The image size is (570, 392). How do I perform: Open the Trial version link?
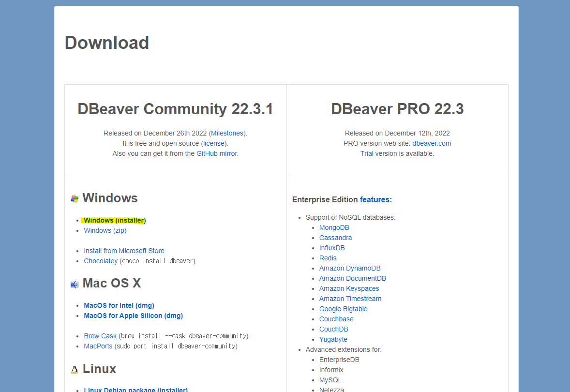click(367, 154)
